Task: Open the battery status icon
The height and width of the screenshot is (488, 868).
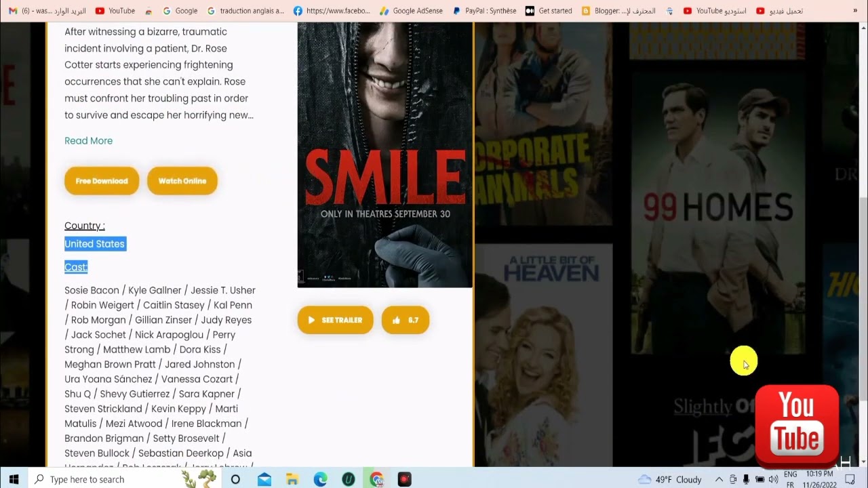Action: click(x=759, y=479)
